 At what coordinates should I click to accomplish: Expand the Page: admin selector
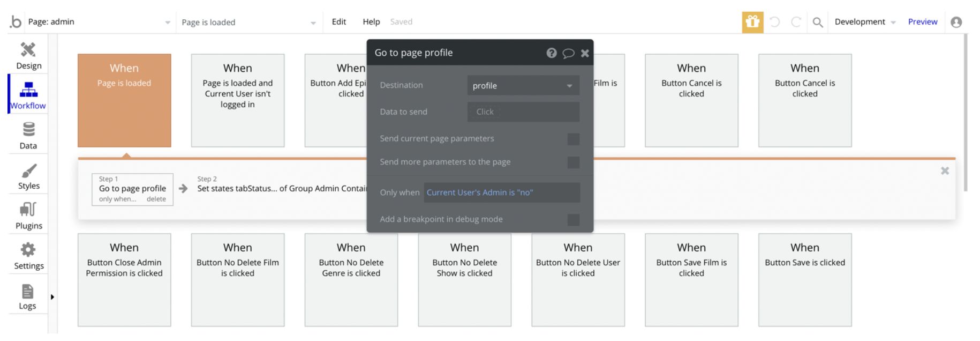pos(99,22)
